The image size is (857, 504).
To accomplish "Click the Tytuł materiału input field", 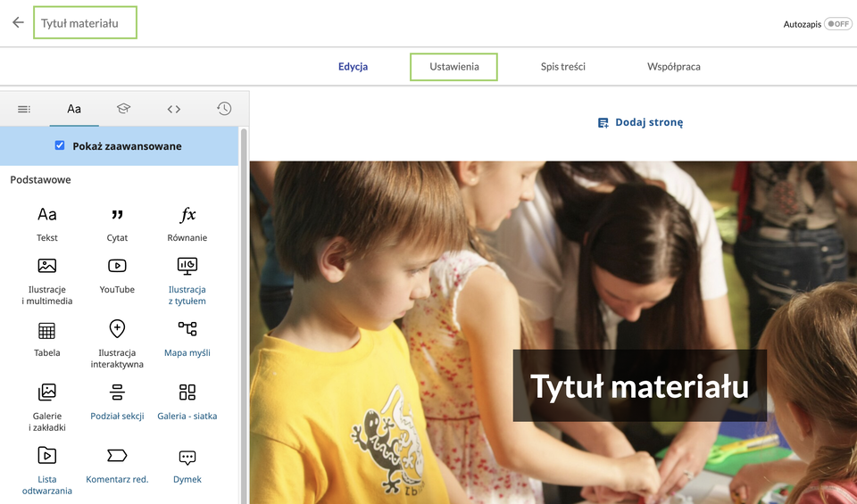I will [86, 23].
